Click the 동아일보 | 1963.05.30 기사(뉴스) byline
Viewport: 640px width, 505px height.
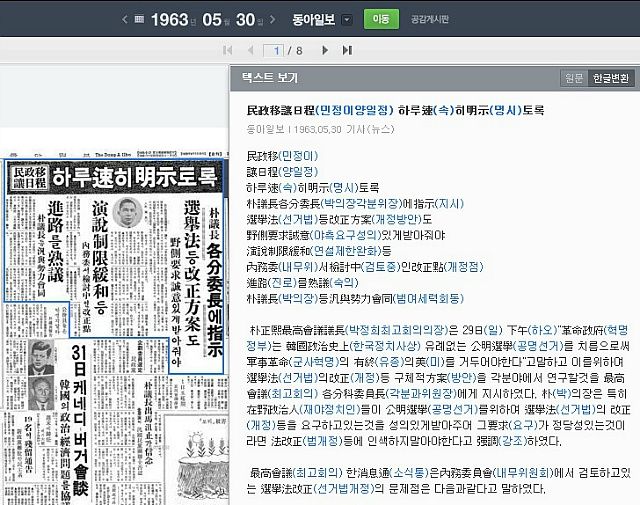click(320, 129)
